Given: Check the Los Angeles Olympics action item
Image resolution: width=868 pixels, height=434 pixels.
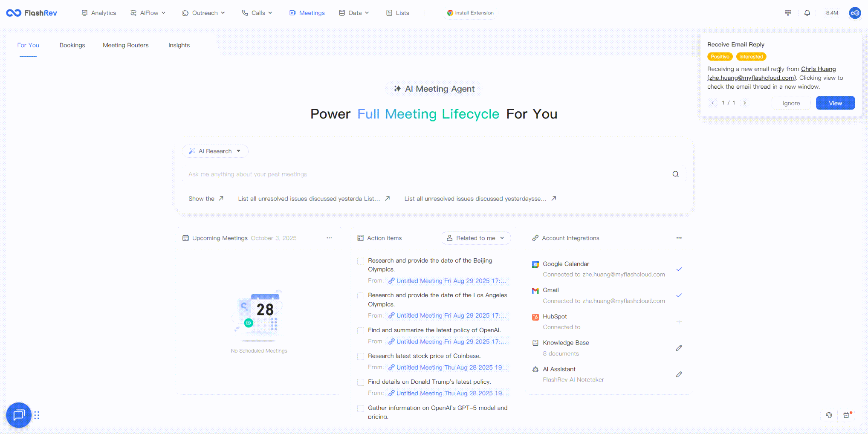Looking at the screenshot, I should point(361,295).
